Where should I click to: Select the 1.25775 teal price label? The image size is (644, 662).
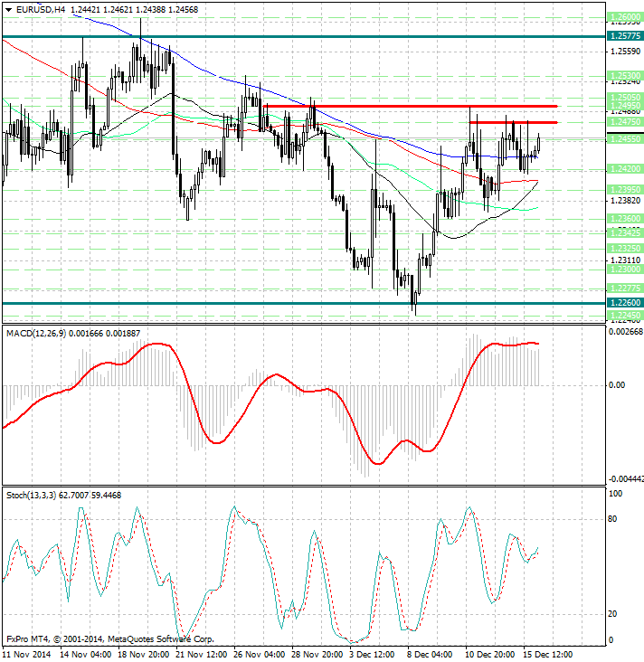(626, 36)
